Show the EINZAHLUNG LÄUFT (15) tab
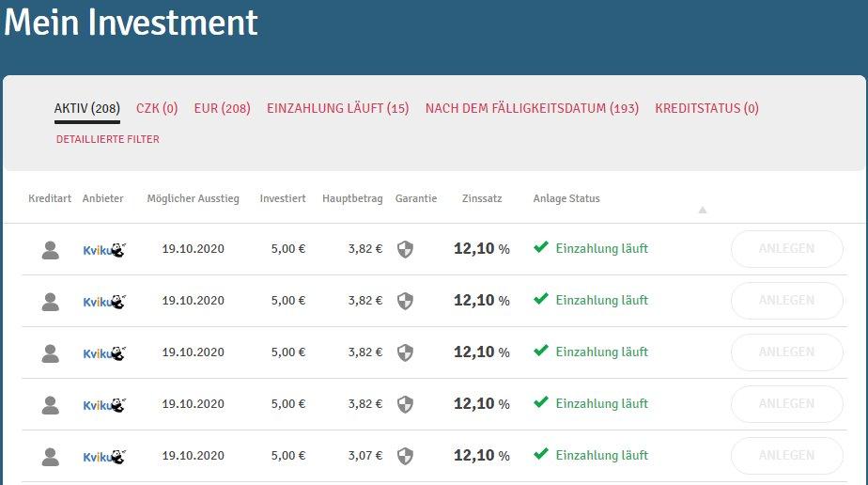 (337, 108)
